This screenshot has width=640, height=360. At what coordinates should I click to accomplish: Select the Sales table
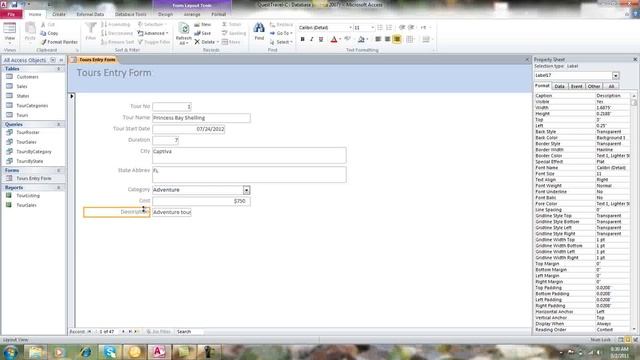coord(22,86)
